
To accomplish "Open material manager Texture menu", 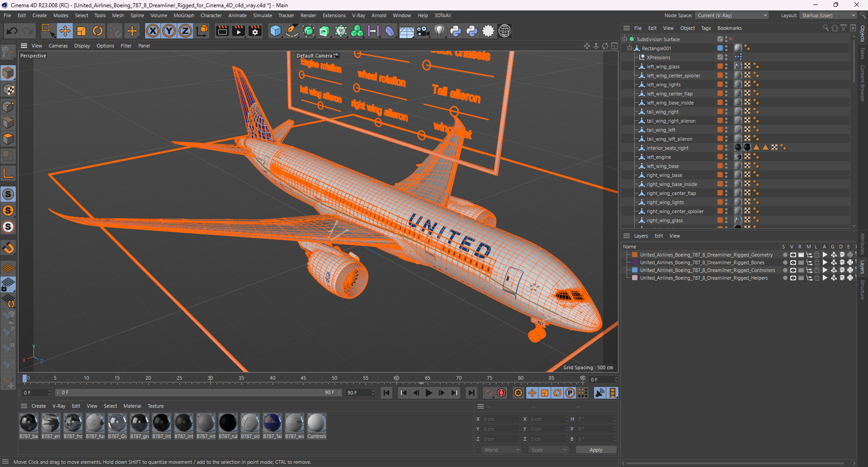I will [156, 406].
